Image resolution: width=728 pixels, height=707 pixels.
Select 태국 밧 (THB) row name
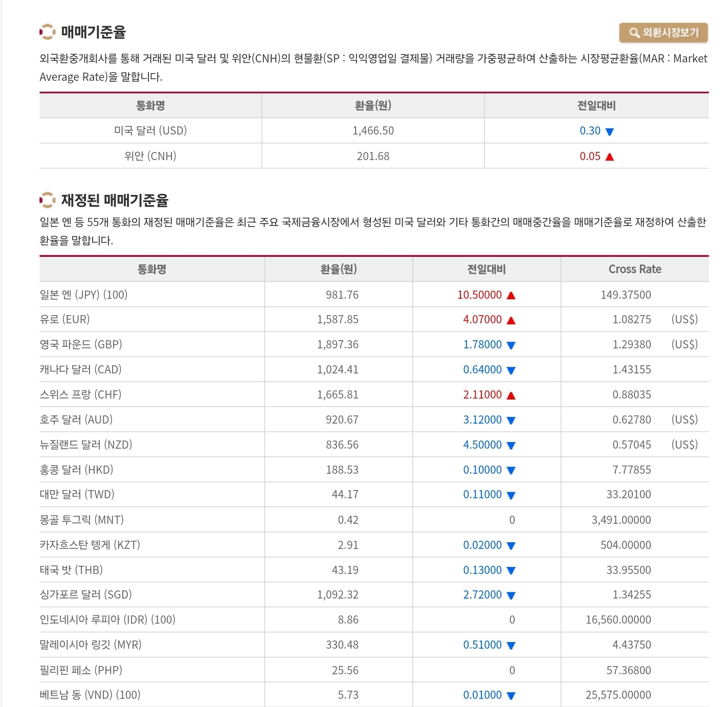71,570
